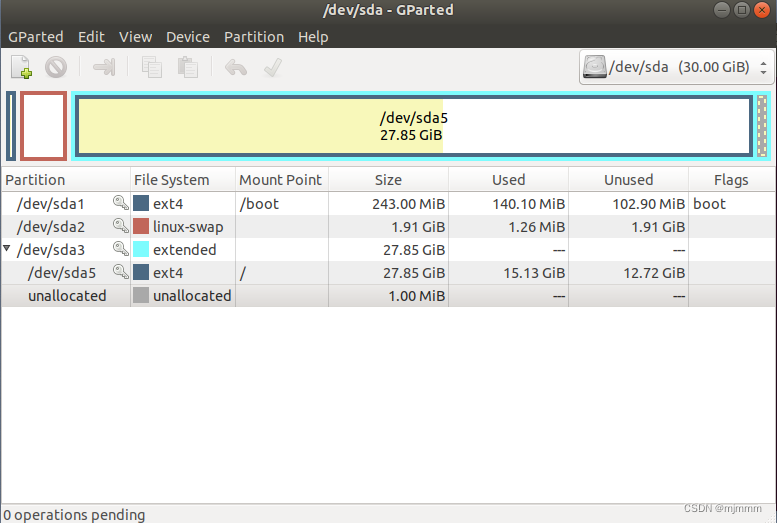Select the unallocated row in partition column
777x523 pixels.
pos(67,296)
